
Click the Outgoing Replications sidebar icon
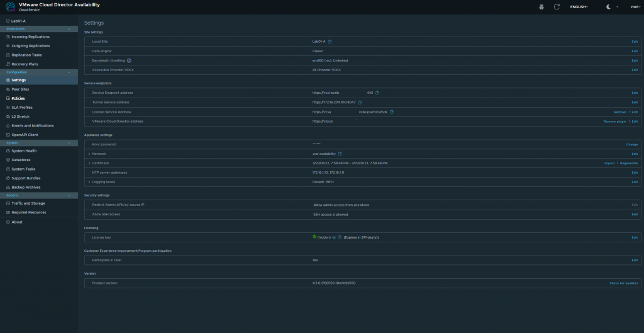tap(8, 46)
